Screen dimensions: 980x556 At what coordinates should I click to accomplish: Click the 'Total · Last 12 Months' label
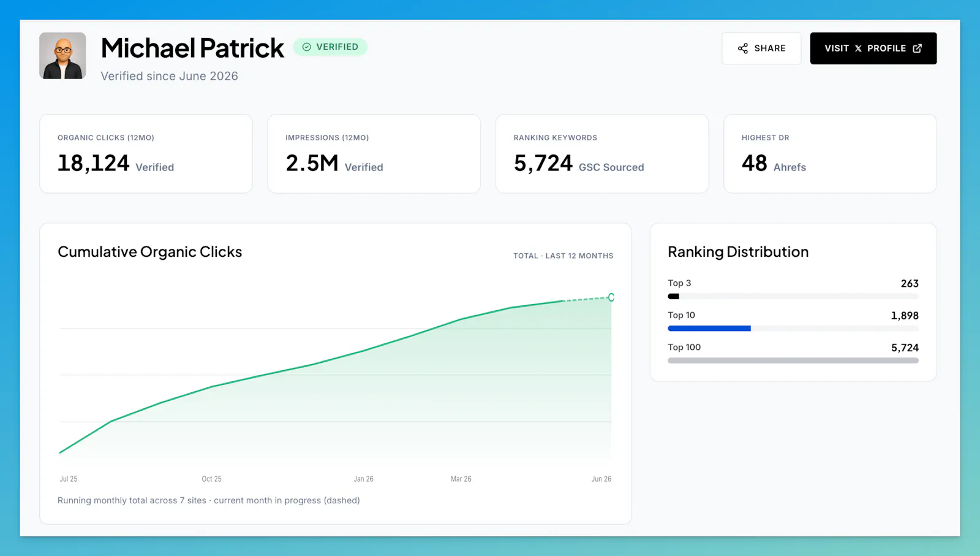(x=563, y=256)
